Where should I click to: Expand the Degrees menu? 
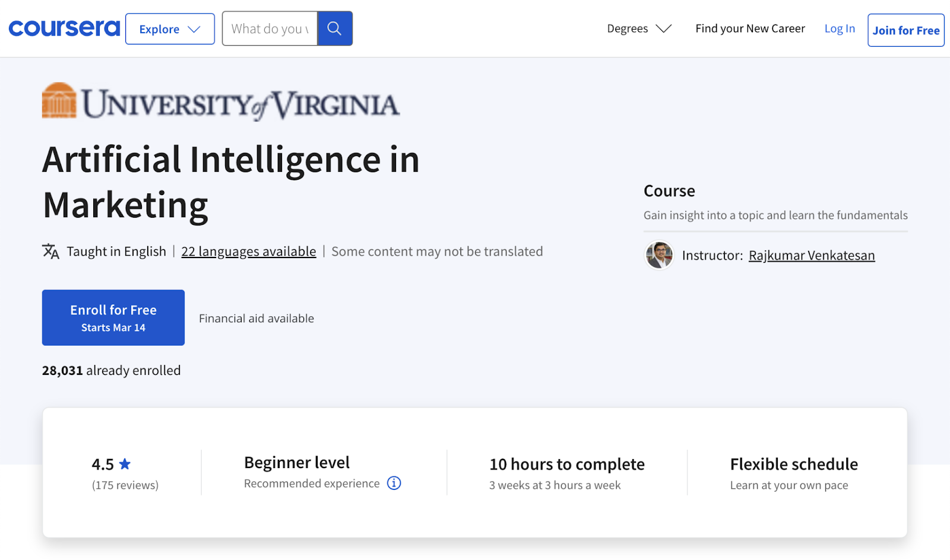[x=639, y=28]
